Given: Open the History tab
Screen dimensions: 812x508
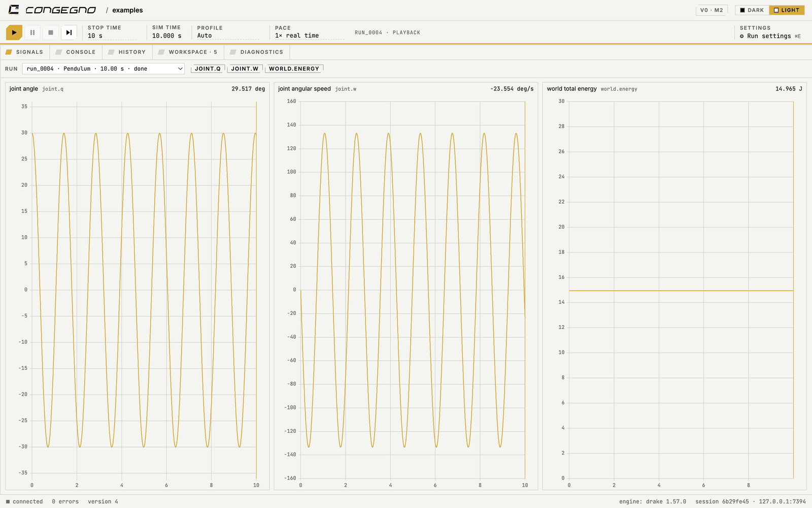Looking at the screenshot, I should [127, 52].
